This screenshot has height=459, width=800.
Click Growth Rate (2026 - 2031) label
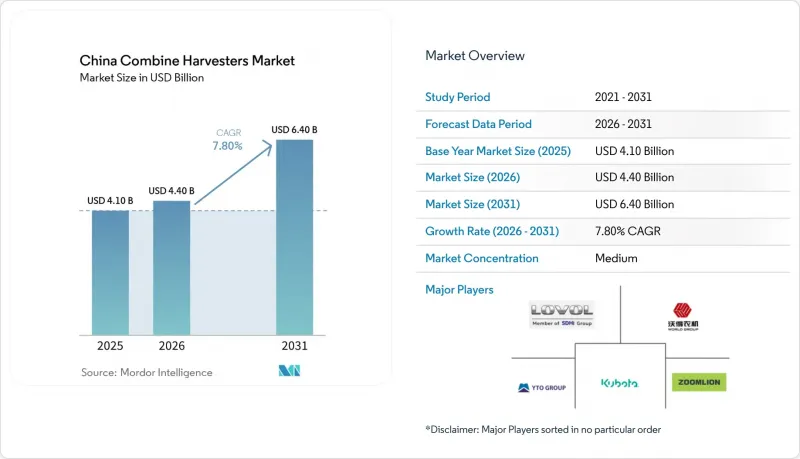(492, 231)
